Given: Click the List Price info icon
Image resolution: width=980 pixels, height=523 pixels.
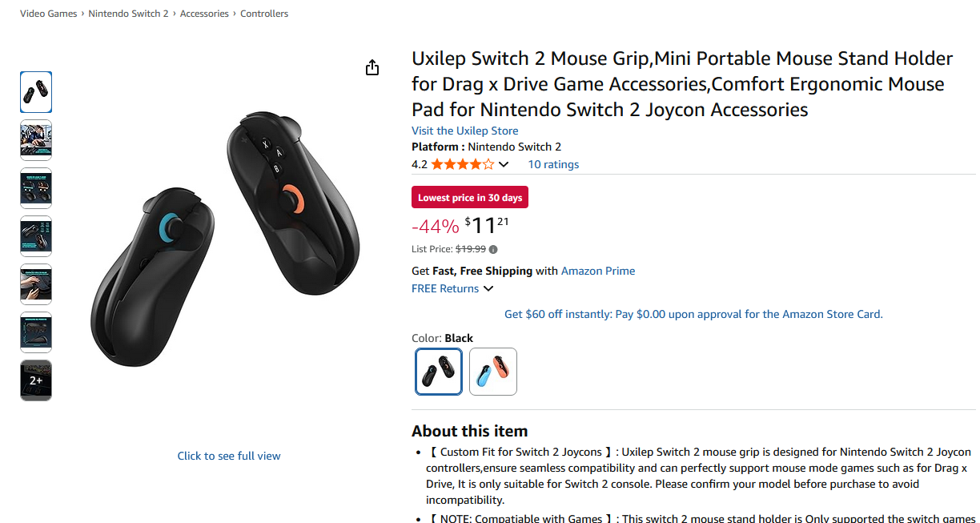Looking at the screenshot, I should click(493, 249).
